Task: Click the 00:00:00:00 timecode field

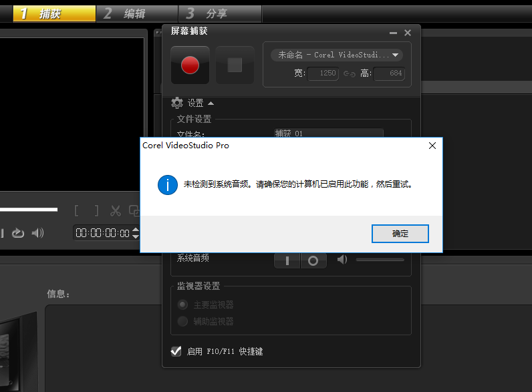Action: point(102,233)
